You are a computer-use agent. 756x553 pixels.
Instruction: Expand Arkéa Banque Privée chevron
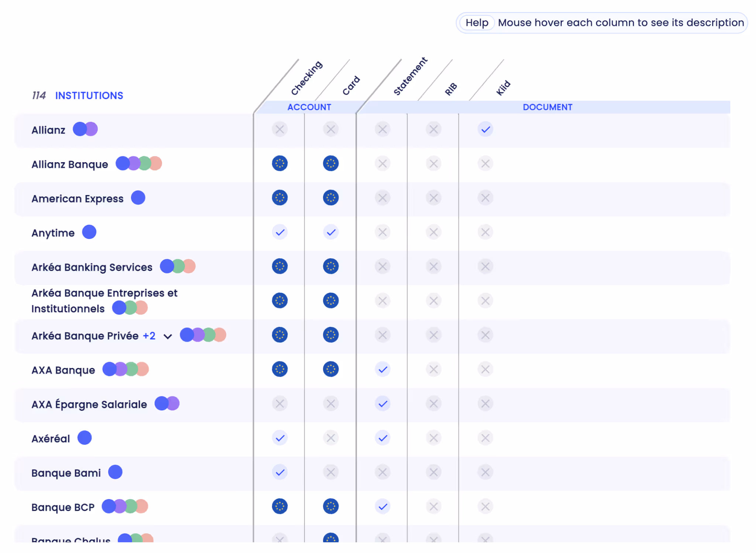click(x=168, y=336)
